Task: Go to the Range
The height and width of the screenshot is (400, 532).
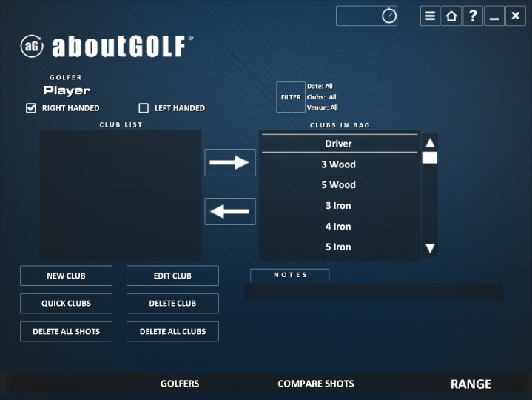Action: click(471, 384)
